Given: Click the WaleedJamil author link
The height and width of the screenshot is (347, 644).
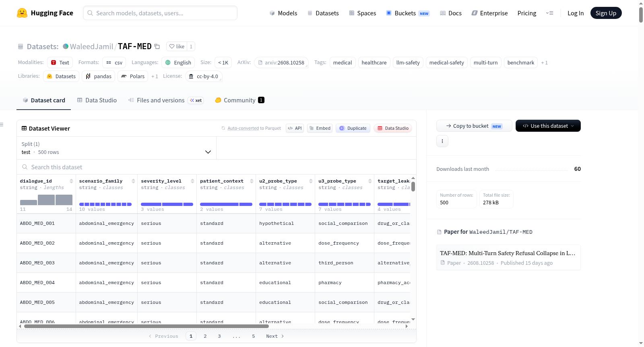Looking at the screenshot, I should coord(92,46).
